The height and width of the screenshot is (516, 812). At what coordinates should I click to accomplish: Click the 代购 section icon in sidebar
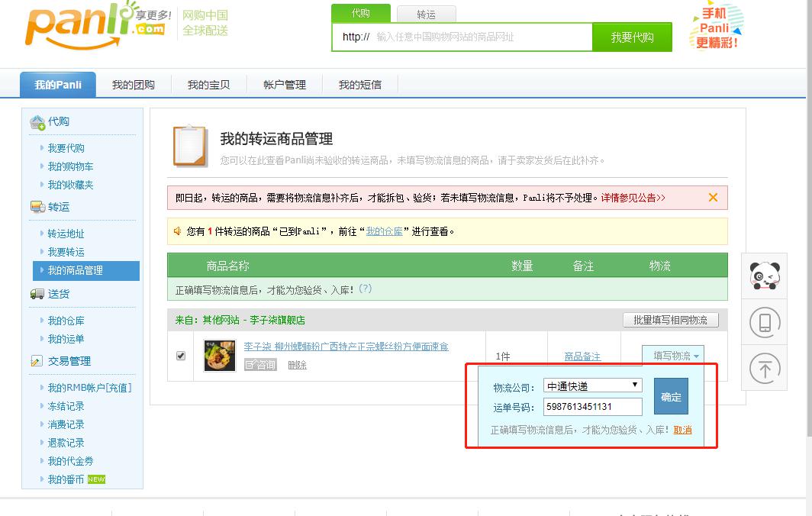click(x=37, y=121)
